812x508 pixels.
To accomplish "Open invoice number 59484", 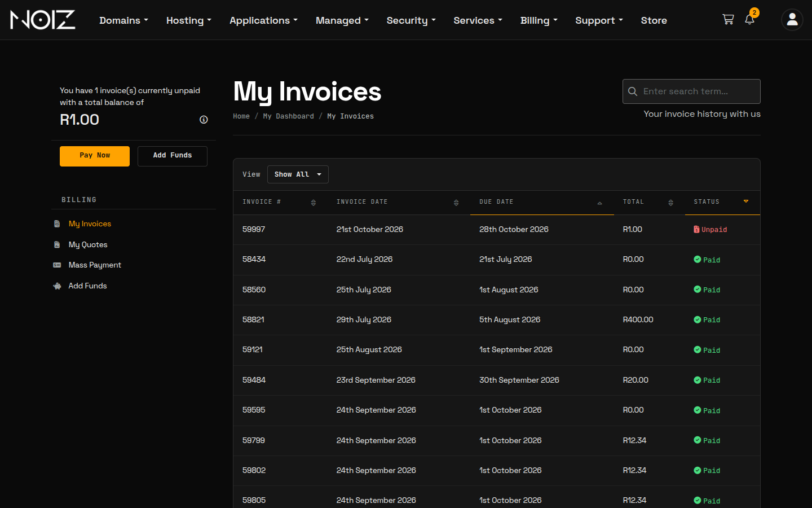I will tap(254, 380).
